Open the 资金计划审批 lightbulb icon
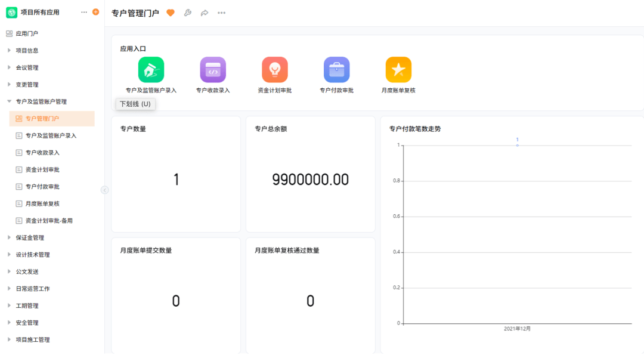Screen dimensions: 644x355 [275, 70]
